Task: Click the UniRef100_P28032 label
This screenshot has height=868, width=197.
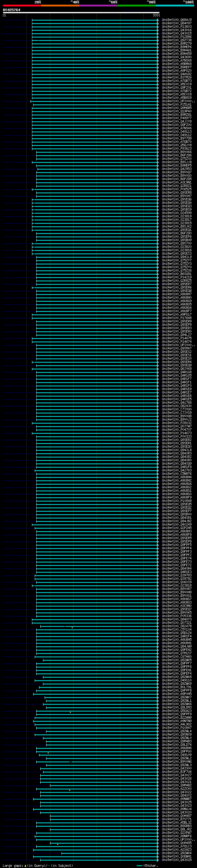Action: (x=177, y=423)
